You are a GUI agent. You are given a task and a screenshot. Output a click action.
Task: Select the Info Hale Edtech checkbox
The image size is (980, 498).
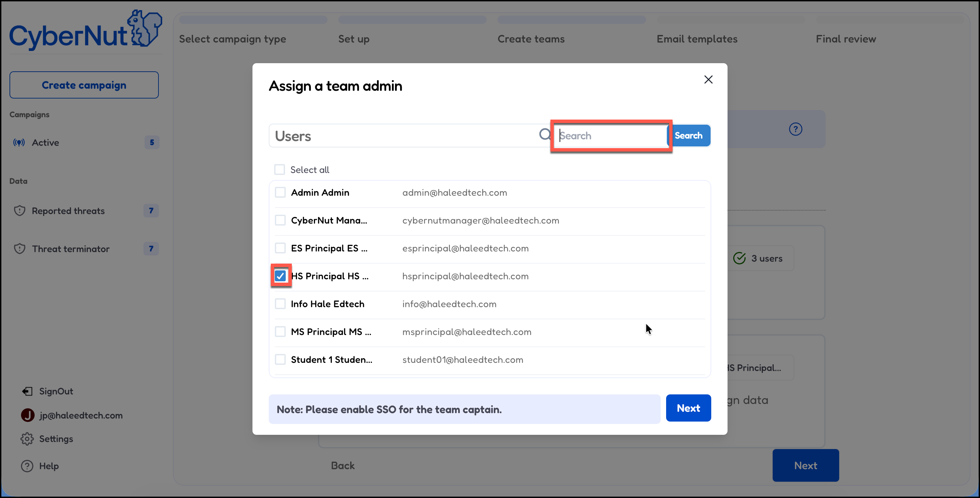[280, 304]
